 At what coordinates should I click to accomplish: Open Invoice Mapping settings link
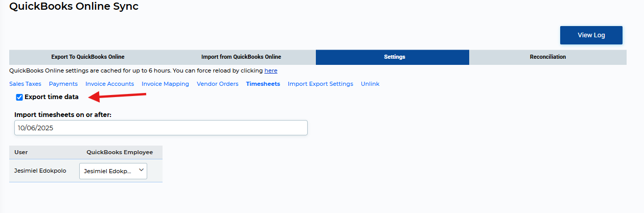166,84
